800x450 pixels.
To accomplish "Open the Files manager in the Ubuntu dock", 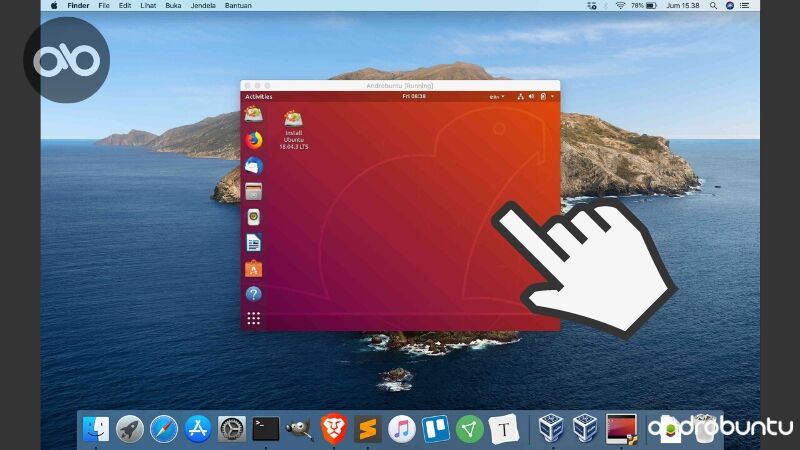I will pos(254,191).
